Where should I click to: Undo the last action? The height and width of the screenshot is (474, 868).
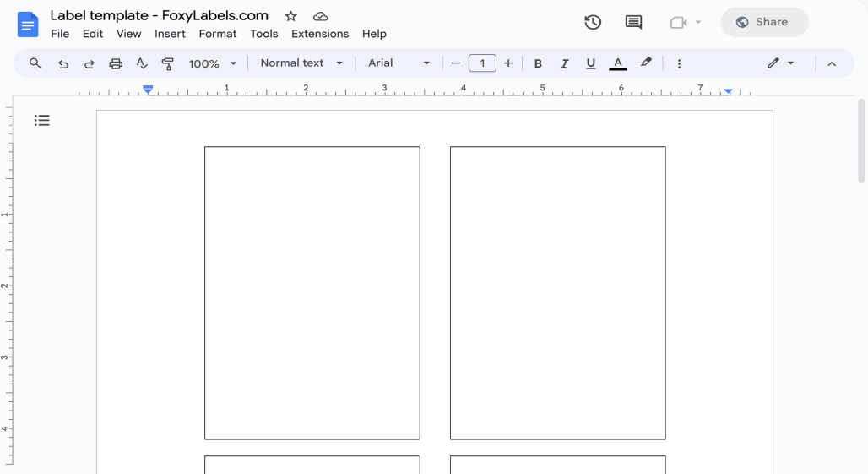coord(63,63)
